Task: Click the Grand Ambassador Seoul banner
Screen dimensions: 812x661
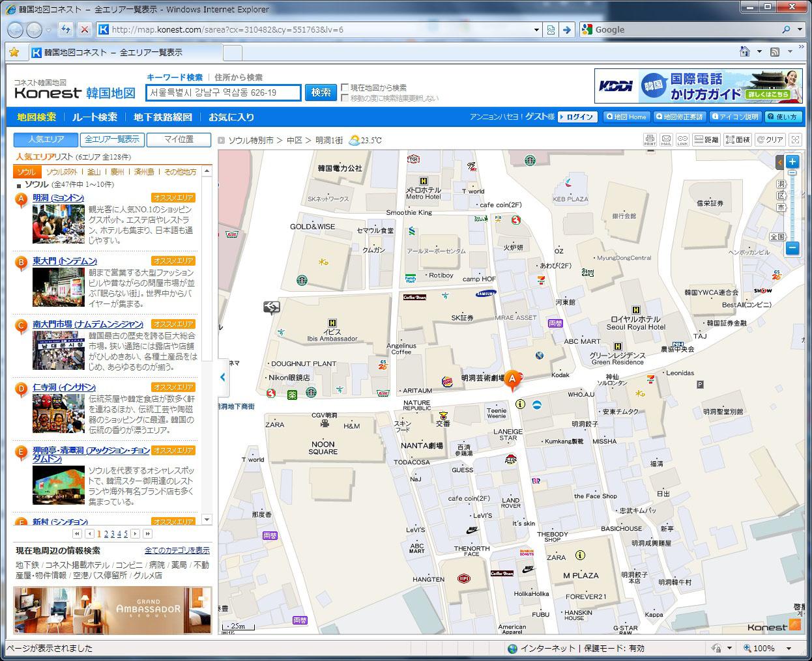Action: coord(113,610)
